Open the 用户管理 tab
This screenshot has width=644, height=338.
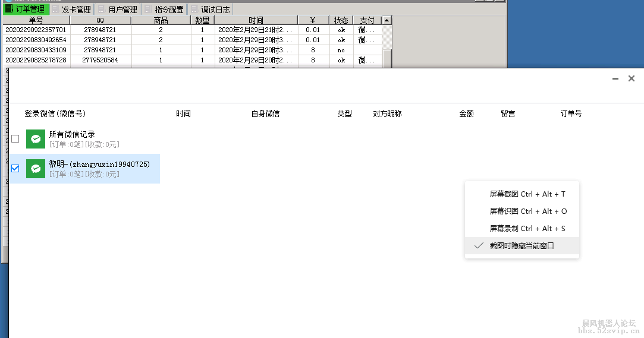118,9
